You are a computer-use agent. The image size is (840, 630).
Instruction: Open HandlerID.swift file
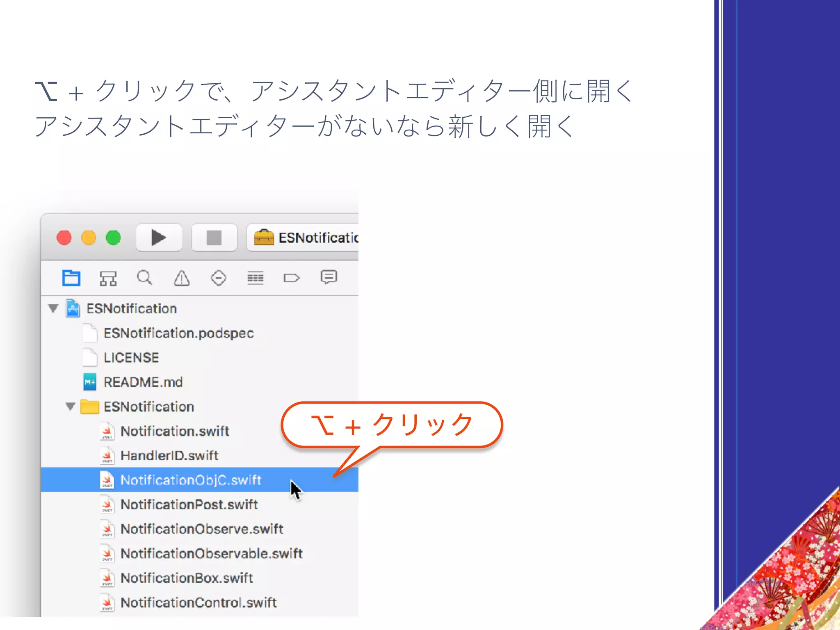169,455
